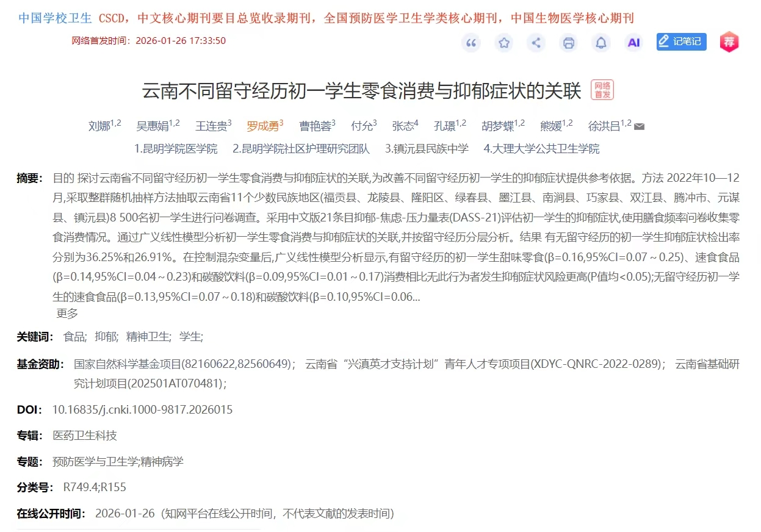Screen dimensions: 761x532
Task: Click the 网络首发 badge beside title
Action: coord(602,90)
